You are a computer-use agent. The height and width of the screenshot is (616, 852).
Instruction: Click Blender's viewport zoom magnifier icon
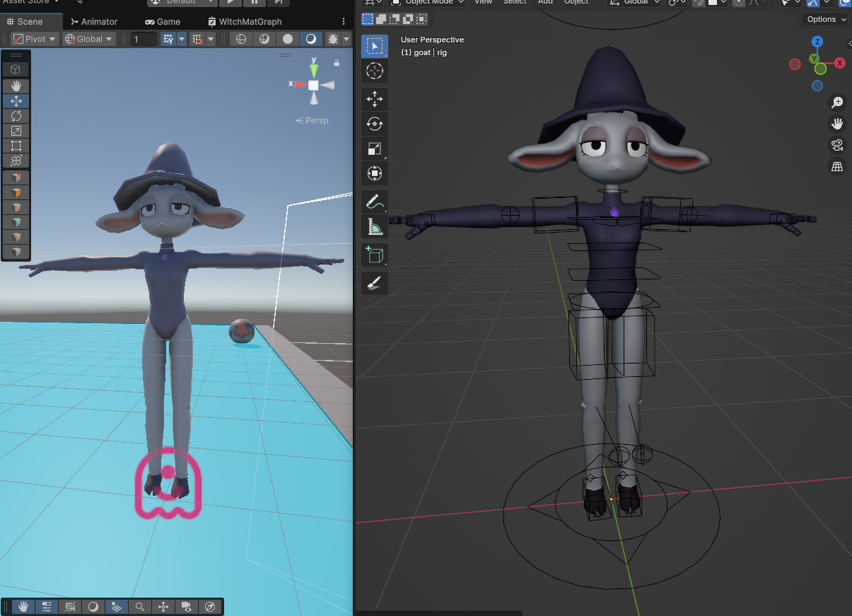point(837,103)
